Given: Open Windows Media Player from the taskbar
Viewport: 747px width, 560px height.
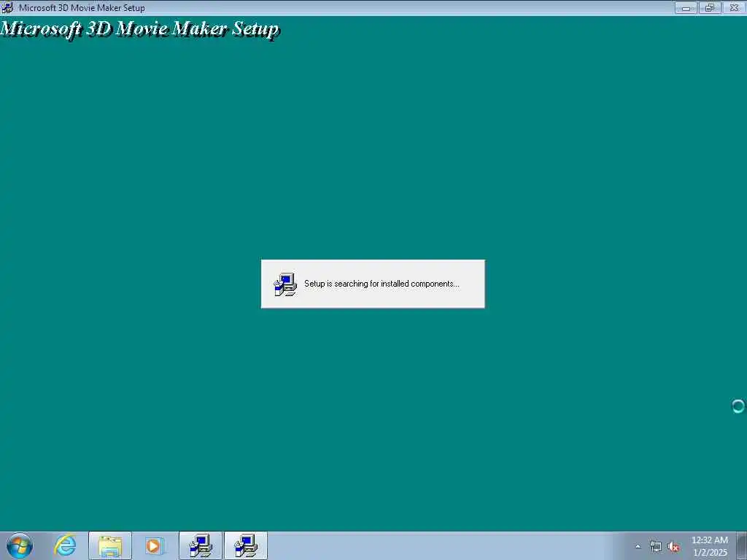Looking at the screenshot, I should (154, 545).
